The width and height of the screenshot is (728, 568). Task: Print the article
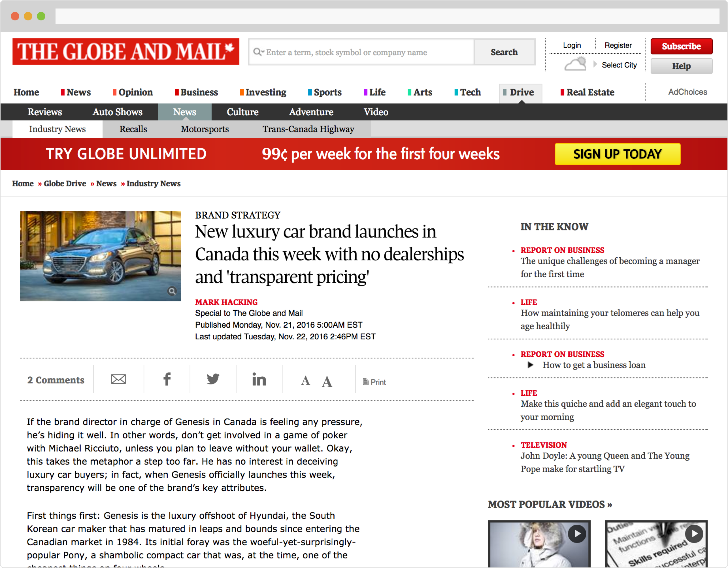pyautogui.click(x=374, y=382)
